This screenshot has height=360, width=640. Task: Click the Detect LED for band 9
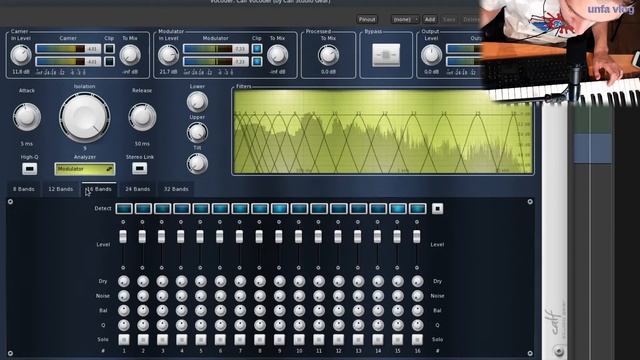click(280, 209)
